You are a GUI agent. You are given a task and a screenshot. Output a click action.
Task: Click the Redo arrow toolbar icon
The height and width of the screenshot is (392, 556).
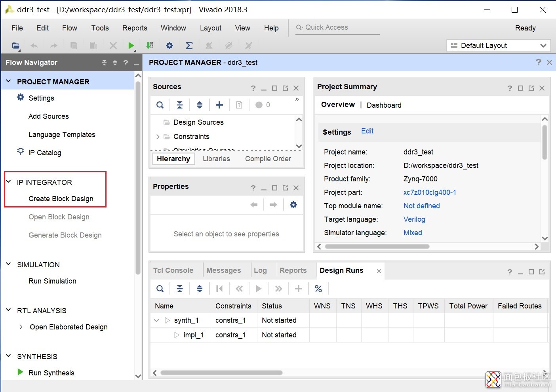53,46
